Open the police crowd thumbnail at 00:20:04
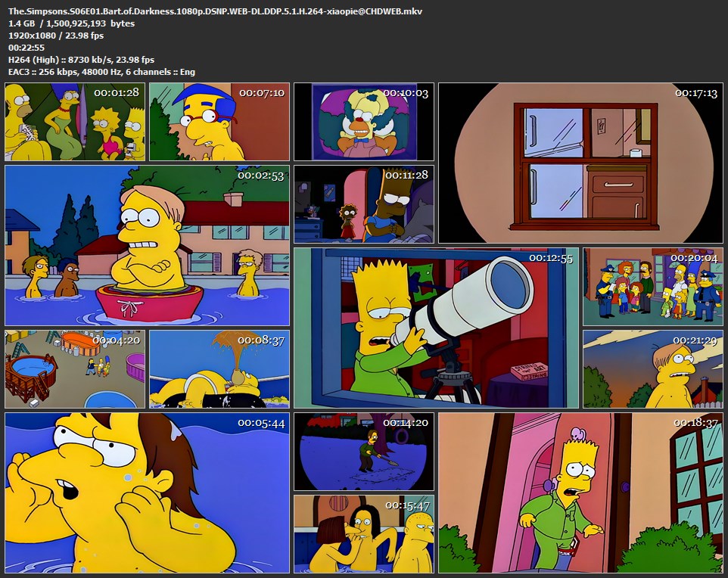 click(653, 287)
